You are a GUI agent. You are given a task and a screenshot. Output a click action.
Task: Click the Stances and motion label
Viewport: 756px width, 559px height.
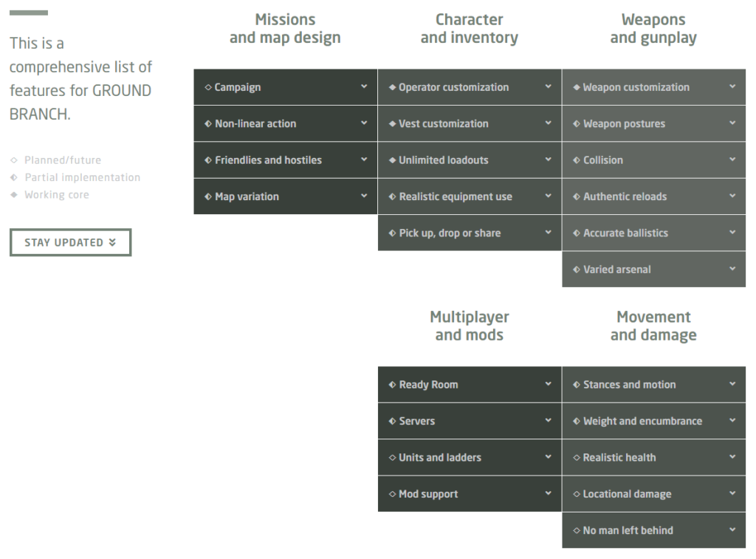[630, 385]
